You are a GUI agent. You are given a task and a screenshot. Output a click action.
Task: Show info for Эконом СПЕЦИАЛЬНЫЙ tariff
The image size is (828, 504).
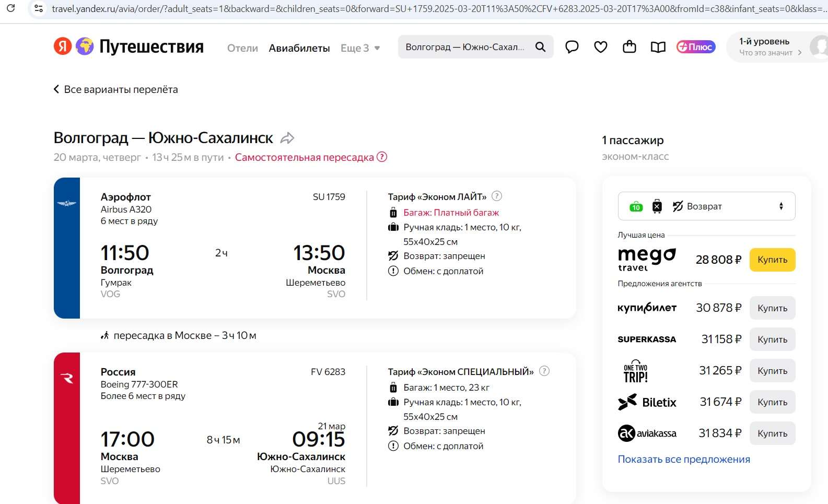pos(544,371)
